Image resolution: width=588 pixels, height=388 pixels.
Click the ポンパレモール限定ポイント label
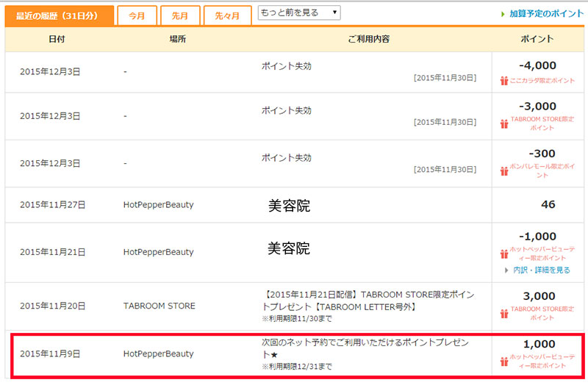(542, 171)
